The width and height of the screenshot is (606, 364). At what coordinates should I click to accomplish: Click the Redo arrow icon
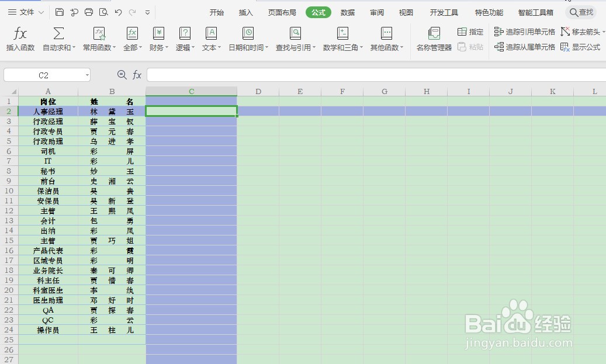click(133, 12)
